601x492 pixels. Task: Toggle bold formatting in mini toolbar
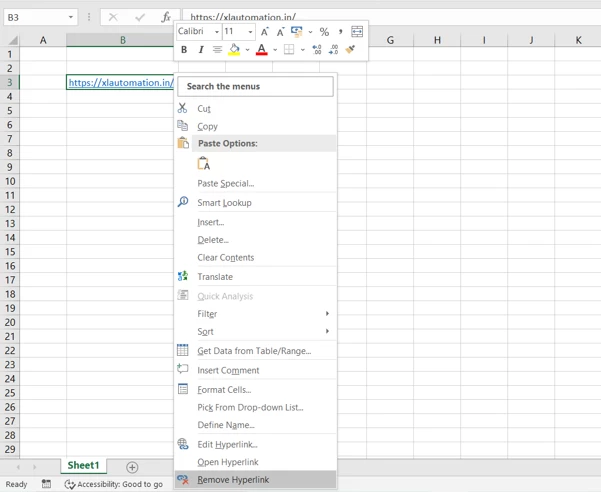pos(184,49)
